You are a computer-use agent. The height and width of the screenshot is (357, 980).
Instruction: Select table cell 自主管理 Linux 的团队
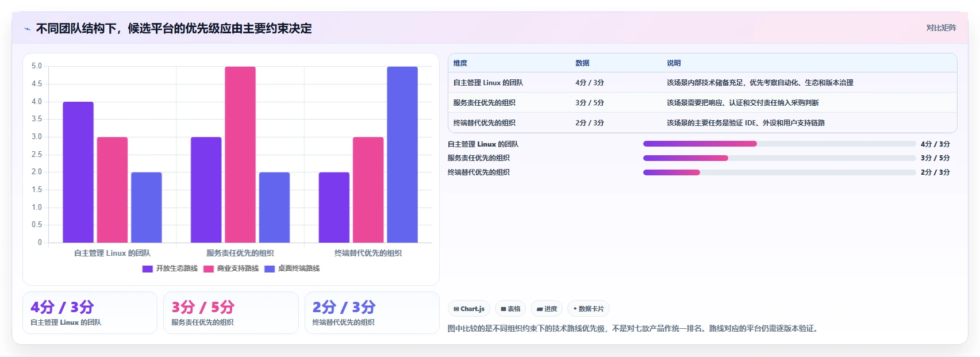point(488,83)
